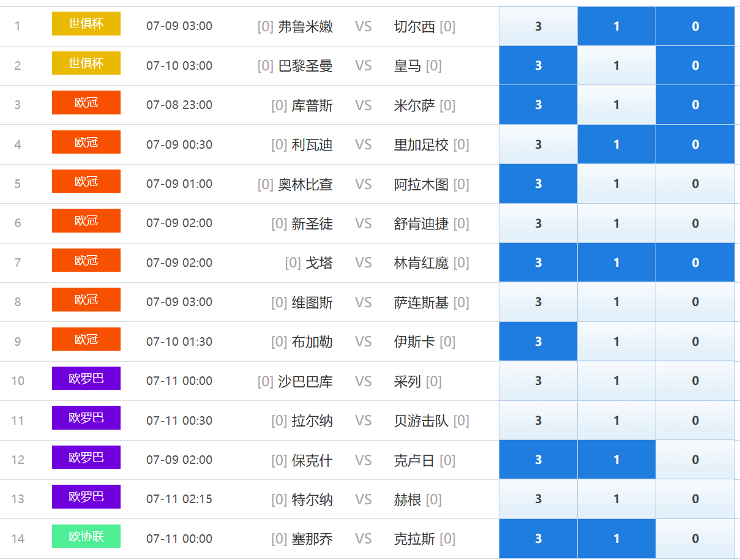Deselect option 1 for 塞那乔 vs 克拉斯
The image size is (740, 560).
(616, 539)
